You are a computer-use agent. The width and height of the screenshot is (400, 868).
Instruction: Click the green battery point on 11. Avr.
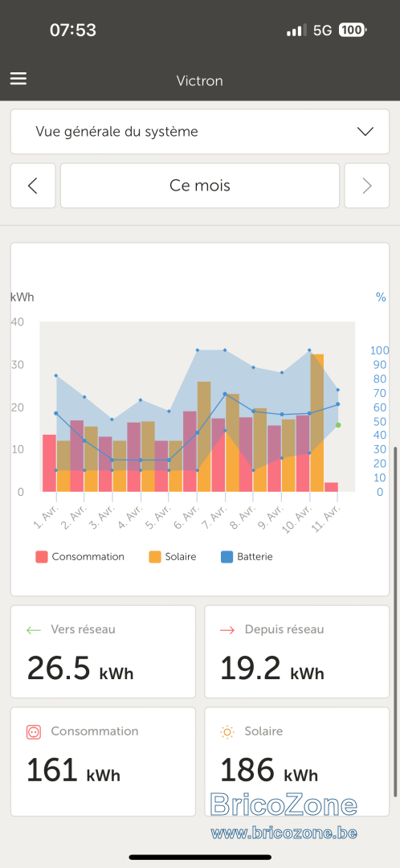coord(338,425)
